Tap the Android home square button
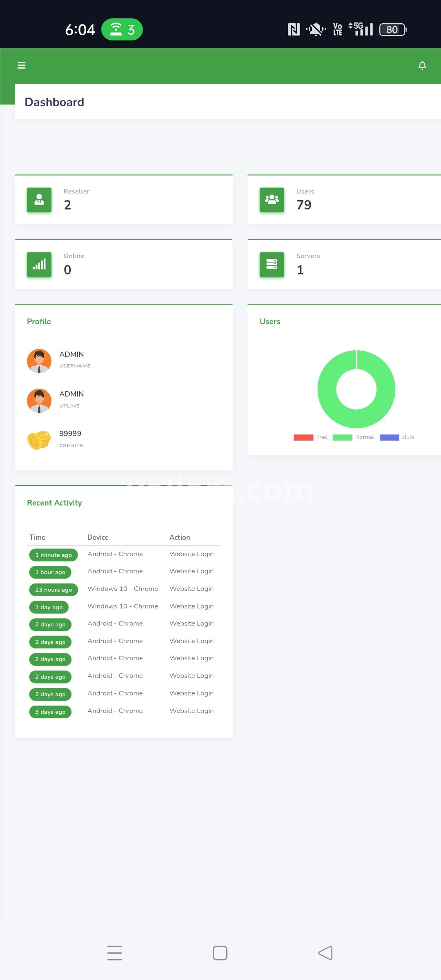The image size is (441, 980). 220,953
